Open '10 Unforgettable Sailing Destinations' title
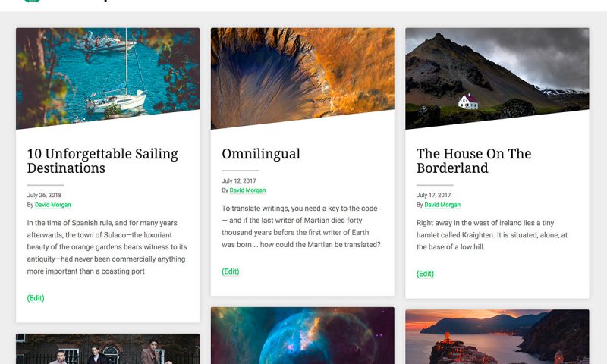The image size is (607, 364). tap(102, 161)
